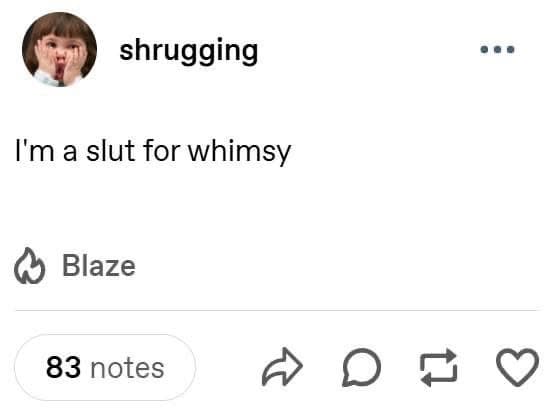The width and height of the screenshot is (549, 411).
Task: Click the word notes in the pill
Action: 127,368
